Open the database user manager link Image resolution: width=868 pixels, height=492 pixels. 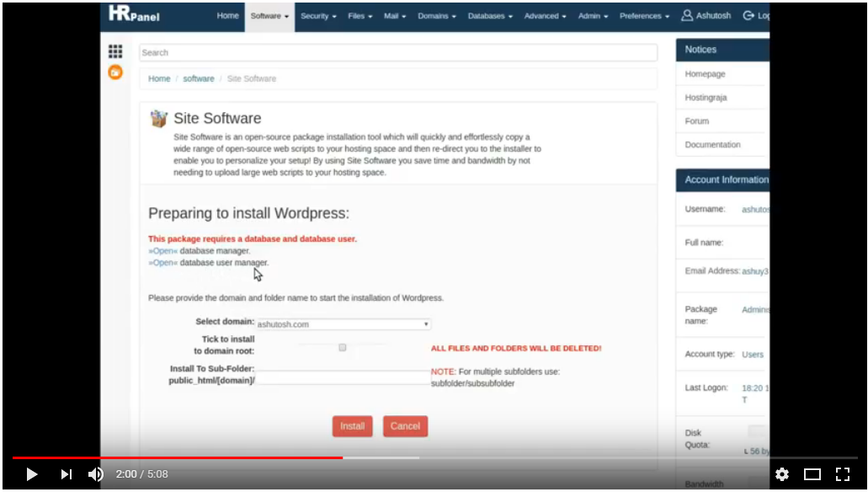click(x=162, y=263)
